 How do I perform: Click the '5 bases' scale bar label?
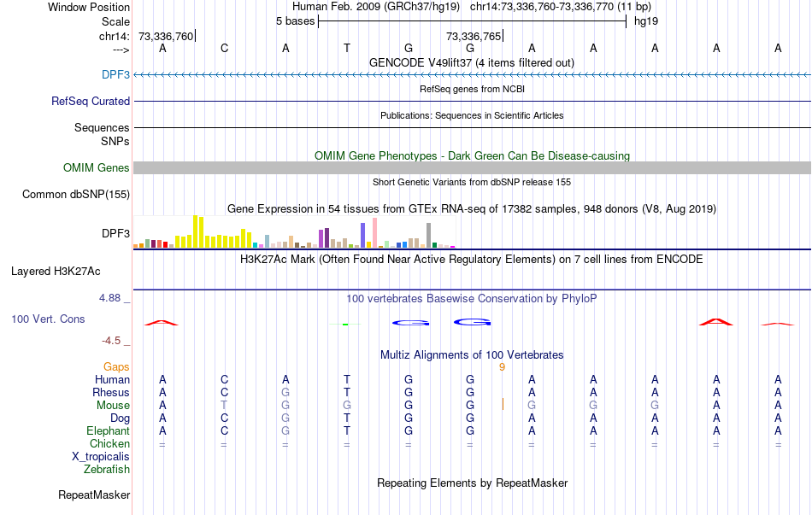(295, 21)
